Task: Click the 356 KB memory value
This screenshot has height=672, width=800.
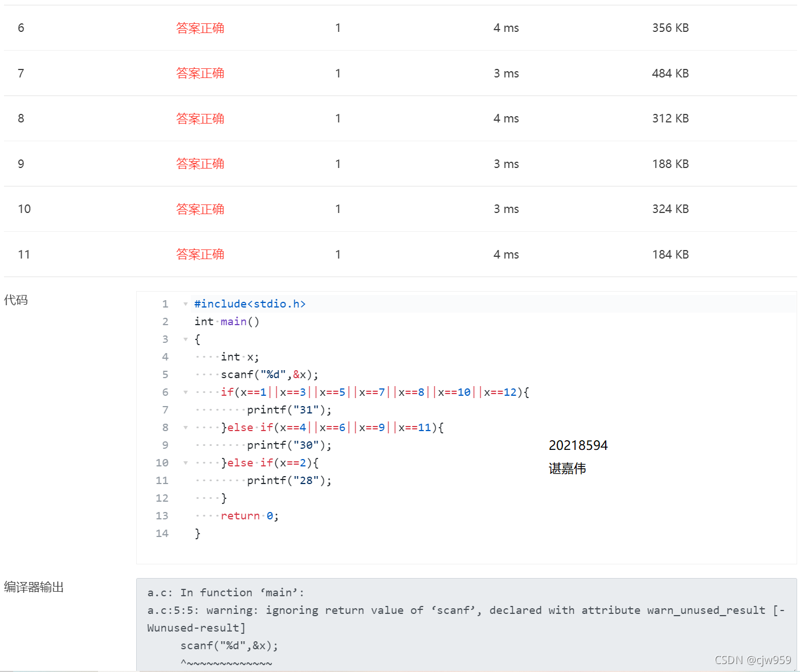Action: point(671,28)
